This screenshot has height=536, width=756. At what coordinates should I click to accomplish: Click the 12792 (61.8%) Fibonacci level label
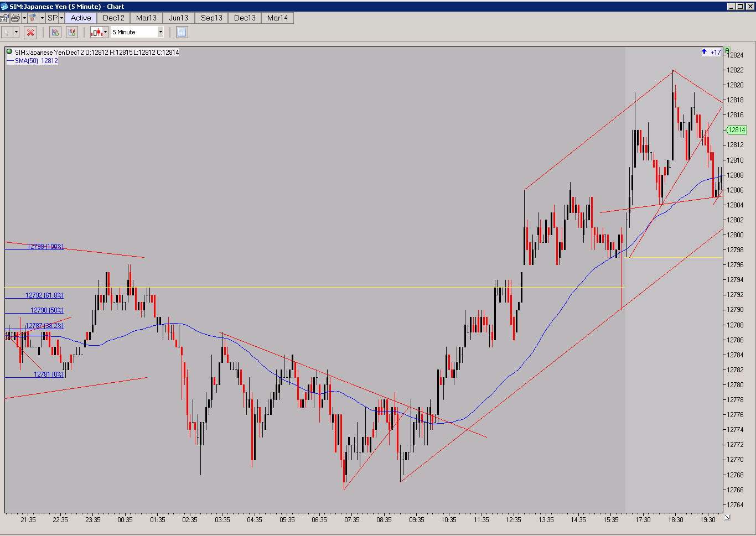[44, 295]
